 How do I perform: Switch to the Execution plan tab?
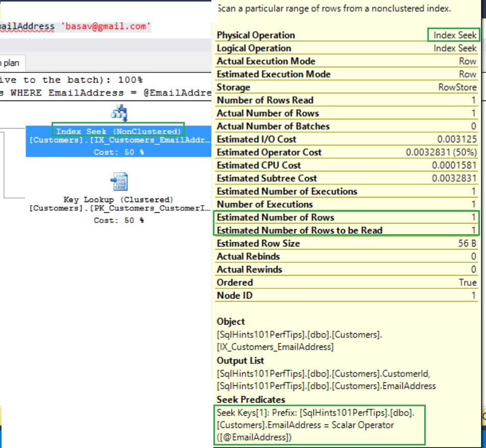click(x=11, y=63)
